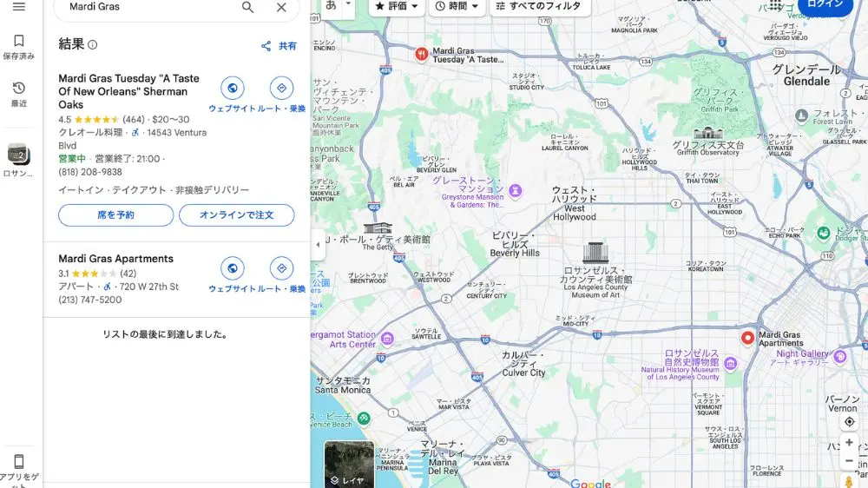Open the Mardi Gras Tuesday result title
The height and width of the screenshot is (488, 868).
pos(128,91)
